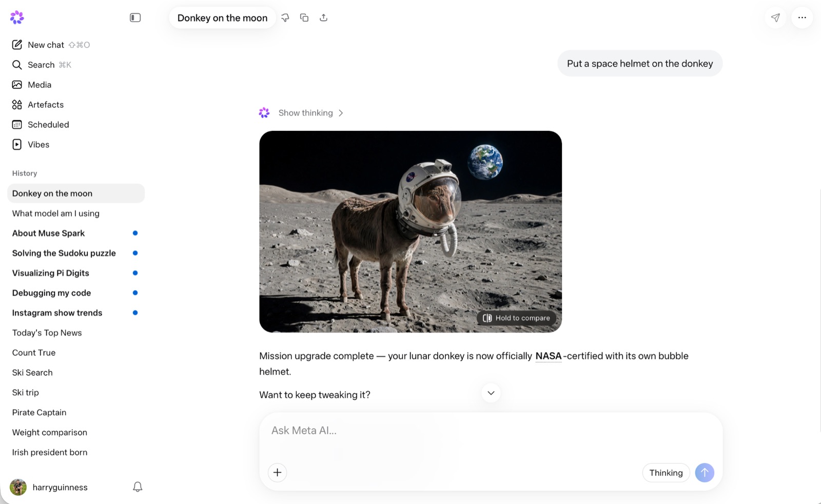Click the Put a space helmet message bubble
Viewport: 821px width, 504px height.
pos(640,64)
